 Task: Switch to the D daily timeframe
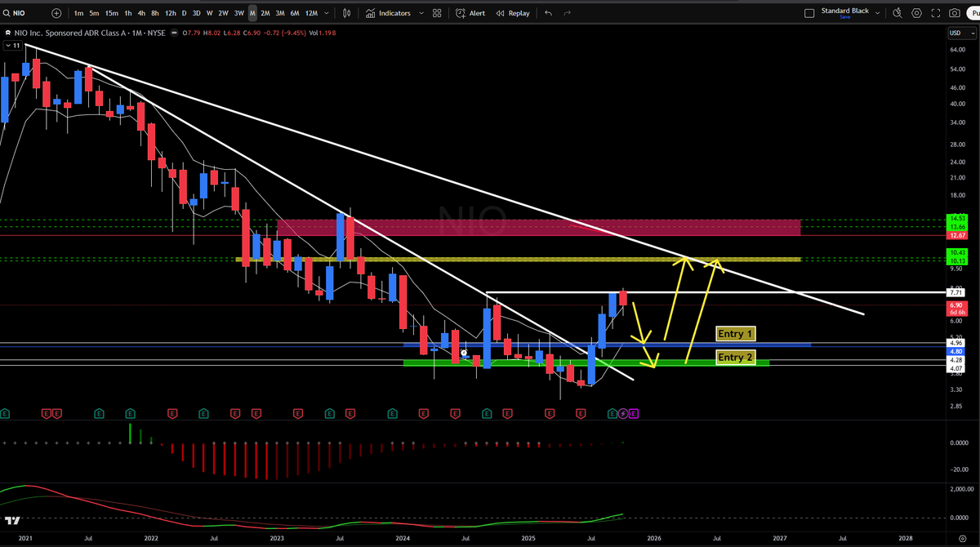pyautogui.click(x=184, y=13)
